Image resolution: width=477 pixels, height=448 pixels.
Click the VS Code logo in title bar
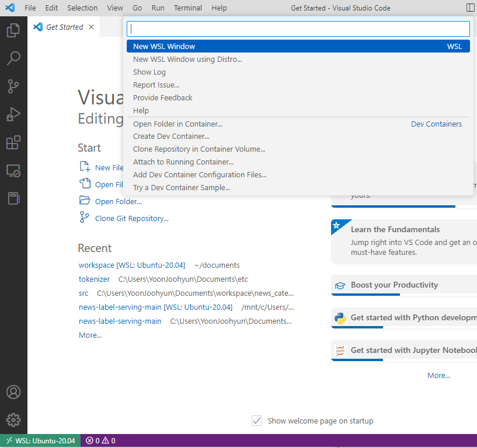point(10,8)
